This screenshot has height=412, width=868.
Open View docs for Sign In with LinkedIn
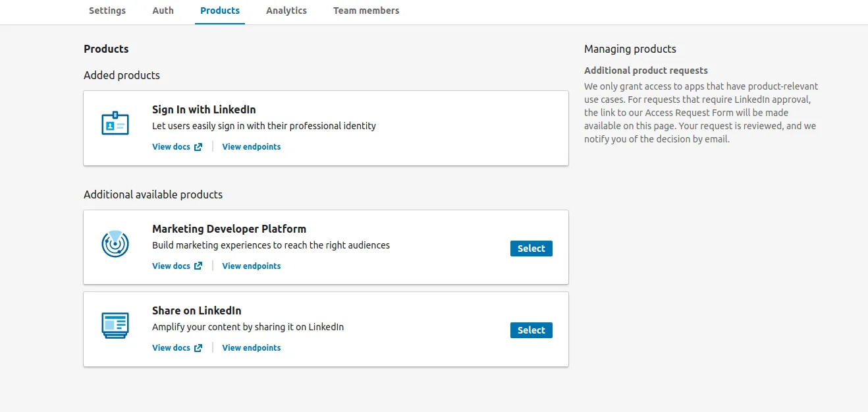(x=171, y=147)
